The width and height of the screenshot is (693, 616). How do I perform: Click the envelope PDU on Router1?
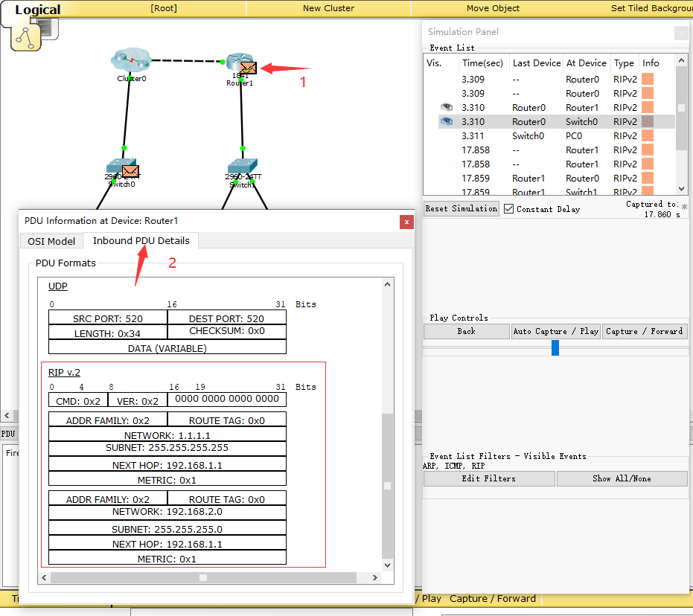[248, 68]
